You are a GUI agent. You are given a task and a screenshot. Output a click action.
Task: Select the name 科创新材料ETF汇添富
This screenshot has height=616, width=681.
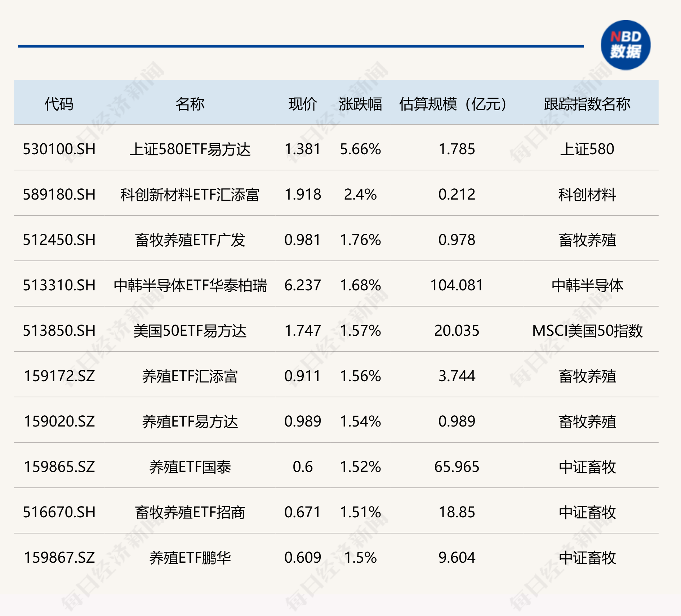(x=190, y=195)
